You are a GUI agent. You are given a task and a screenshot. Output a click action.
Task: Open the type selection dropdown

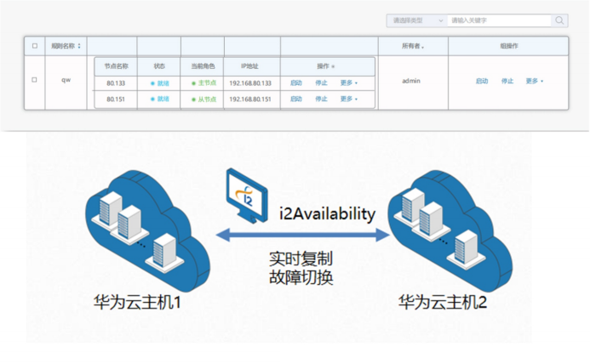(x=417, y=20)
